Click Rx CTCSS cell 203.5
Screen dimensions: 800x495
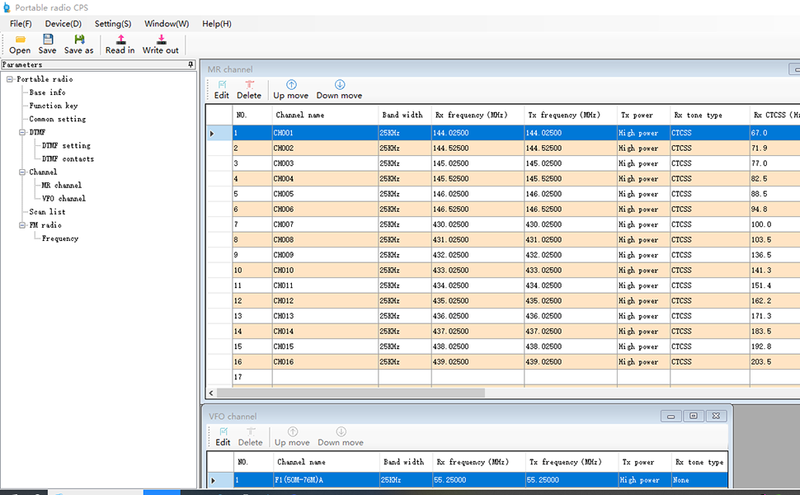tap(774, 362)
